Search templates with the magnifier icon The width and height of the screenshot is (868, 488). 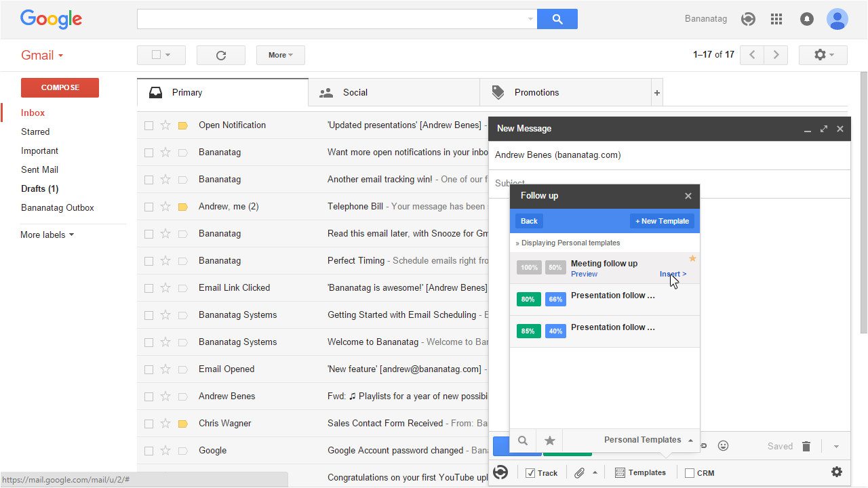point(523,441)
